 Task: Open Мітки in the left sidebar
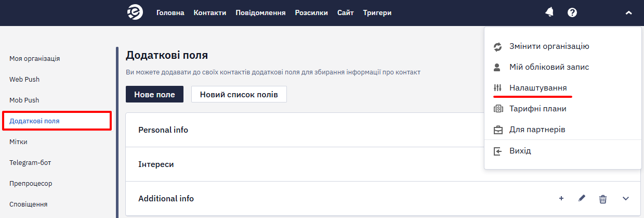tap(18, 142)
